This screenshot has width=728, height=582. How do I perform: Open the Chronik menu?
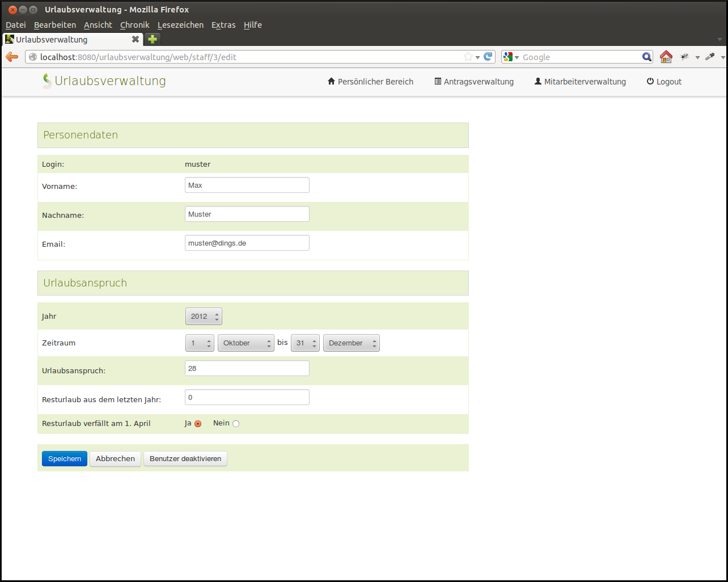pos(135,25)
